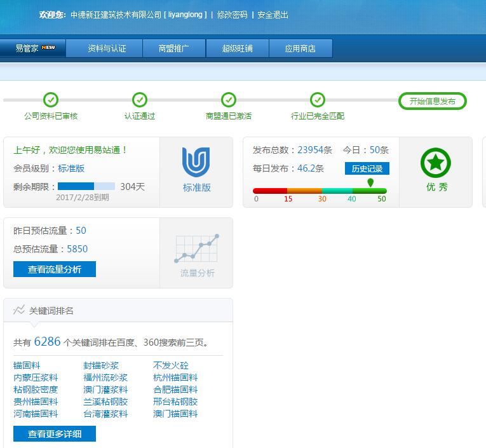Click the 关键词排名 chart header icon
Image resolution: width=486 pixels, height=448 pixels.
tap(19, 310)
